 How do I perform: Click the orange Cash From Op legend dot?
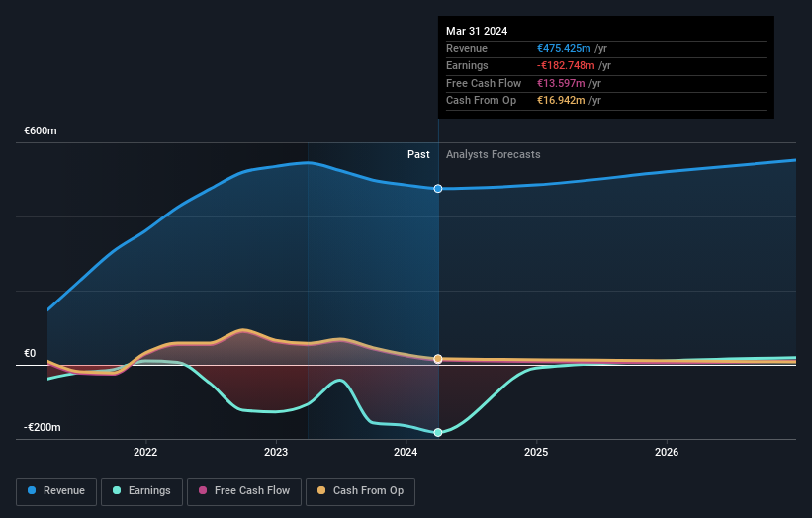tap(321, 490)
